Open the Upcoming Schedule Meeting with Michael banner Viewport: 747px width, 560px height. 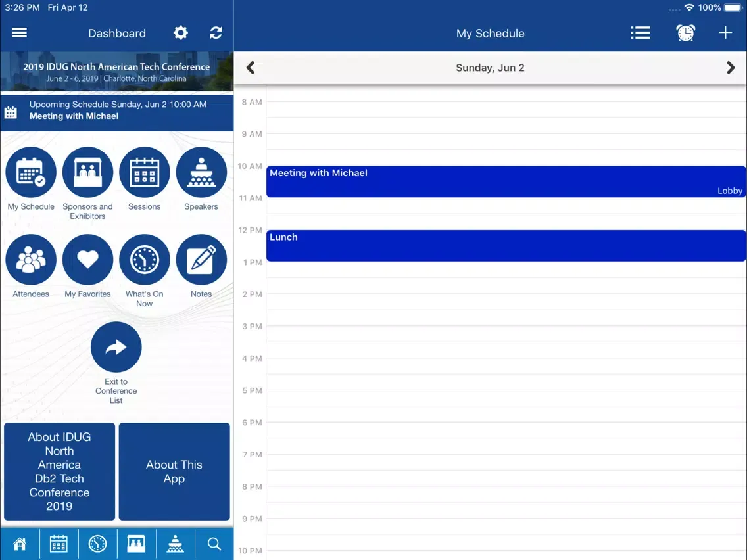(117, 112)
